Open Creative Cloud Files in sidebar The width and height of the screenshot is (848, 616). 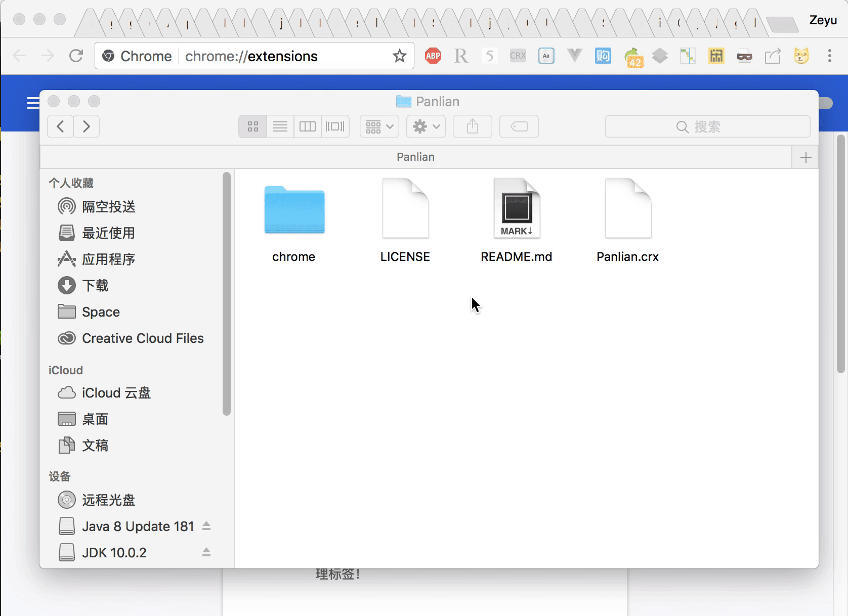coord(143,338)
